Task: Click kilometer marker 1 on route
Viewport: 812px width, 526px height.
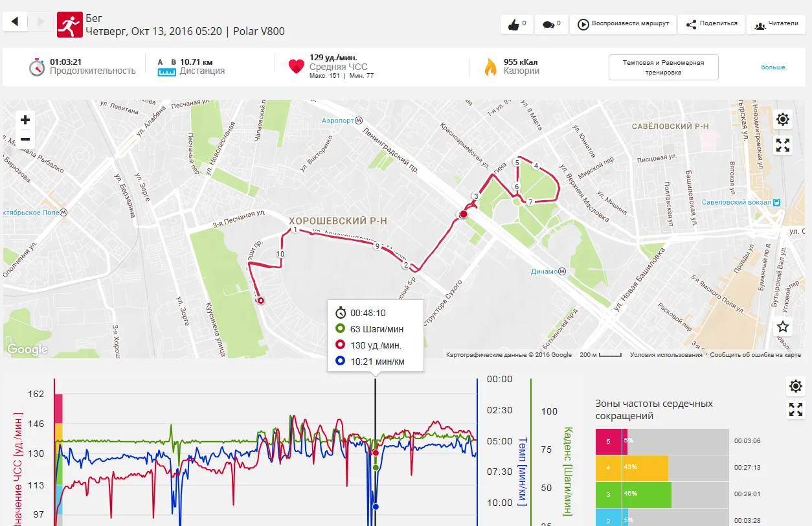Action: 295,230
